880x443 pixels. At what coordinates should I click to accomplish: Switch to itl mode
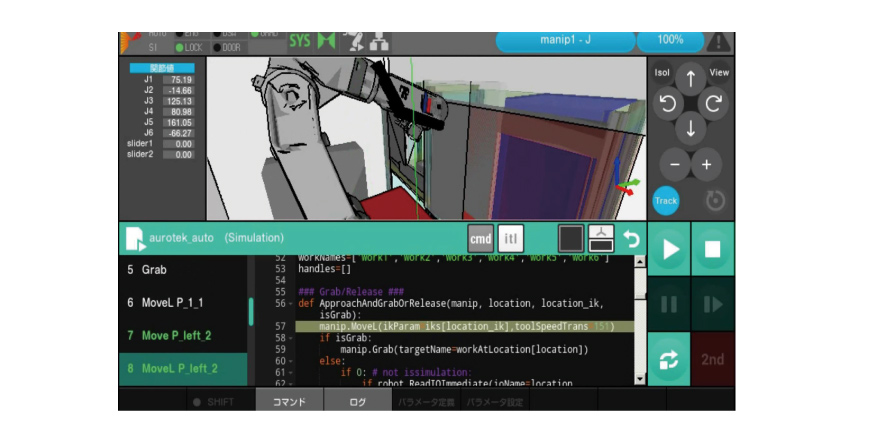[511, 239]
